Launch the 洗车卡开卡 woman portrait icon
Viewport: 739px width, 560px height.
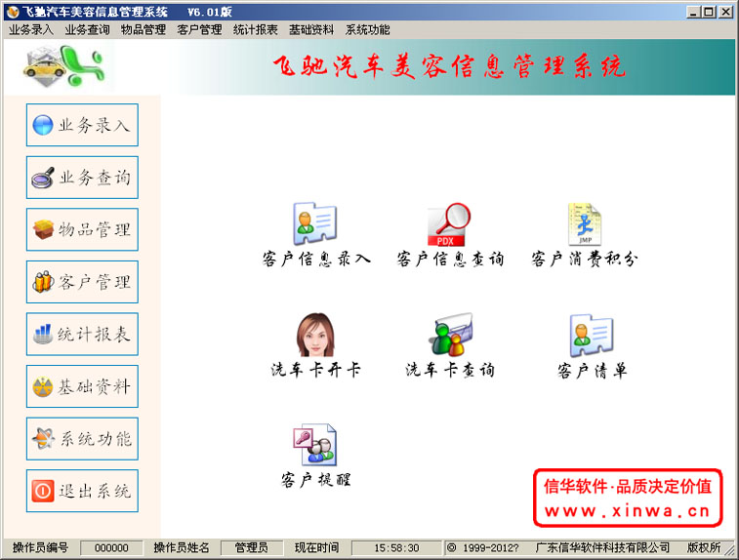[315, 335]
